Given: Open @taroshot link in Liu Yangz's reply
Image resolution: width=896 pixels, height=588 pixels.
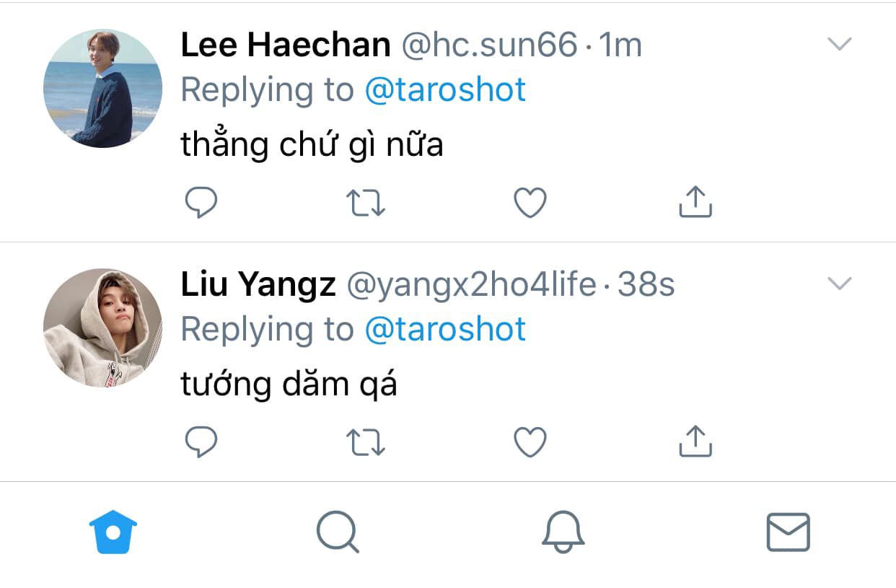Looking at the screenshot, I should [x=445, y=330].
